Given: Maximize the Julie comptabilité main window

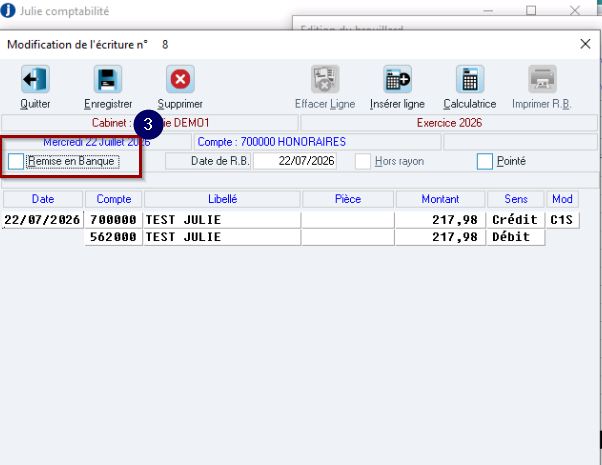Looking at the screenshot, I should 531,10.
